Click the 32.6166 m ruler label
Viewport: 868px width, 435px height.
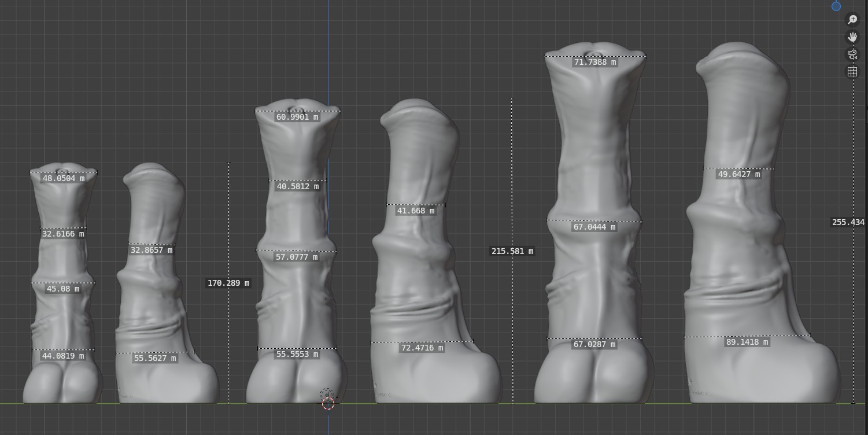coord(63,234)
